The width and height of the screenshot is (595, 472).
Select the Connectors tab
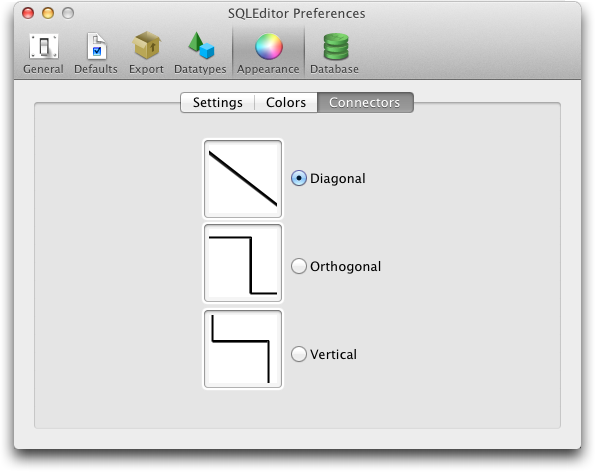[365, 102]
